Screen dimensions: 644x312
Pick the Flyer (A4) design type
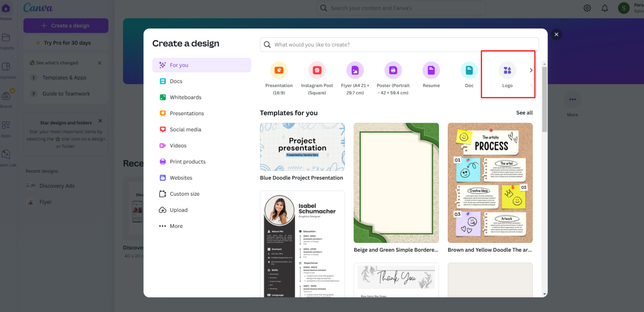(x=355, y=75)
